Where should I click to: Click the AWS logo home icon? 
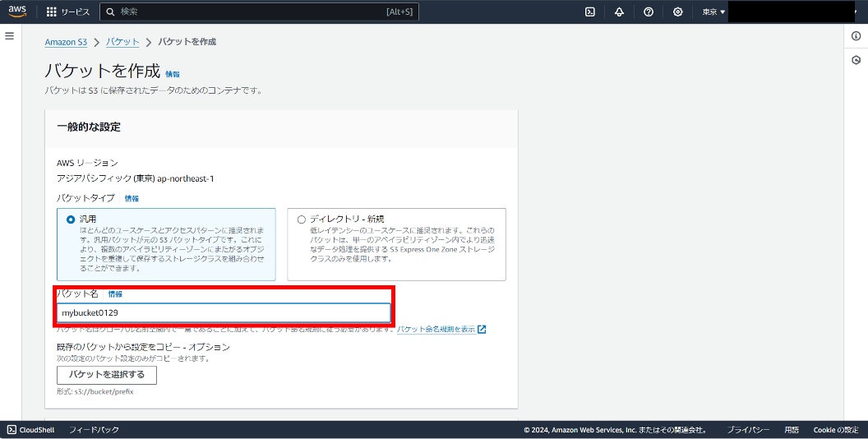(17, 12)
